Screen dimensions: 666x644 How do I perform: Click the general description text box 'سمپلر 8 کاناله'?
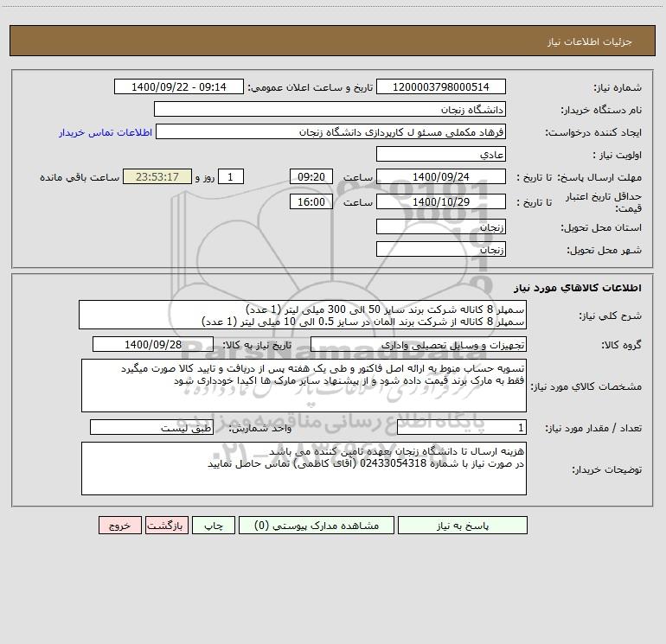tap(303, 315)
